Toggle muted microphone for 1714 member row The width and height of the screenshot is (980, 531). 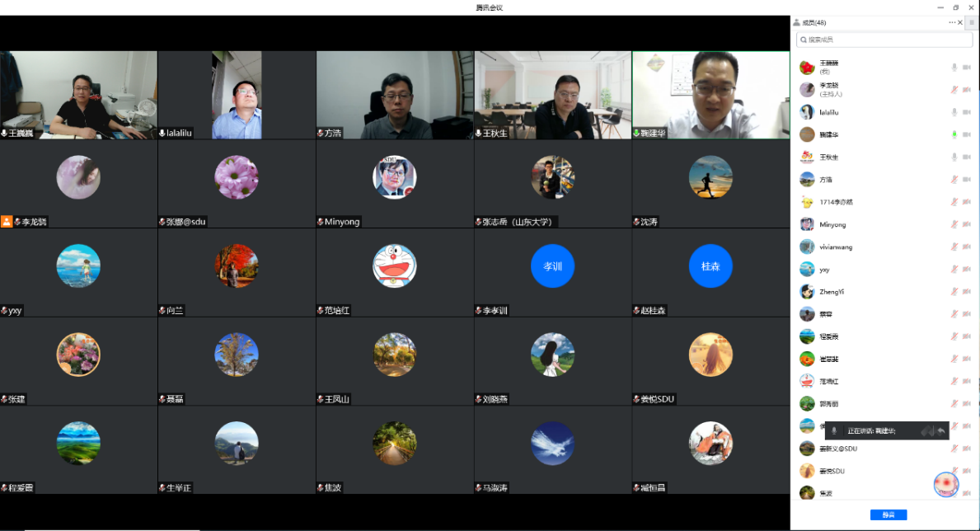click(954, 202)
